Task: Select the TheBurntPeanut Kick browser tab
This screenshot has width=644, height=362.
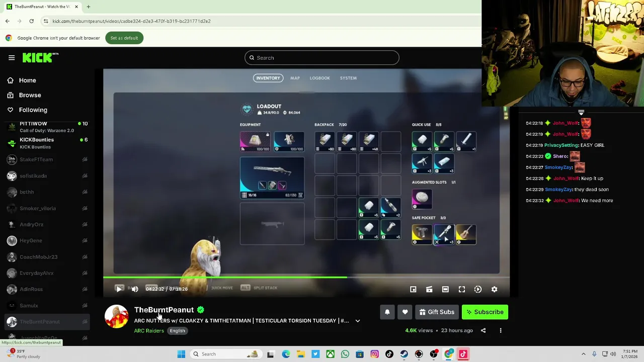Action: pyautogui.click(x=42, y=7)
